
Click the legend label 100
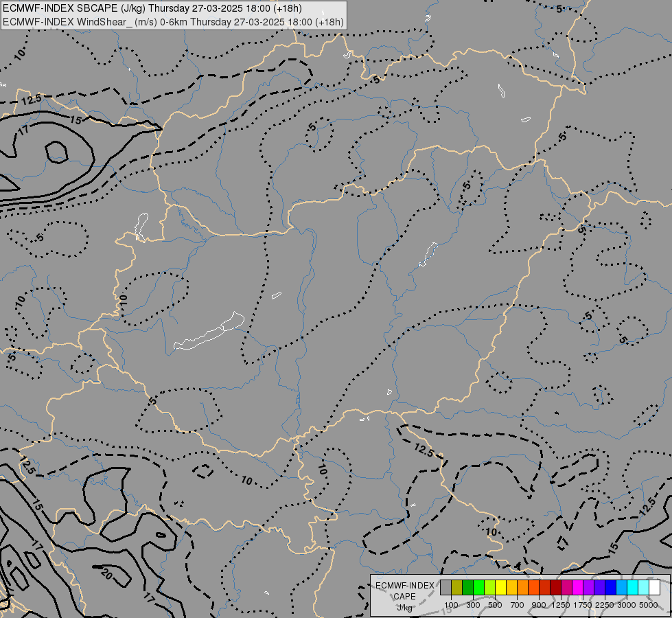click(451, 605)
